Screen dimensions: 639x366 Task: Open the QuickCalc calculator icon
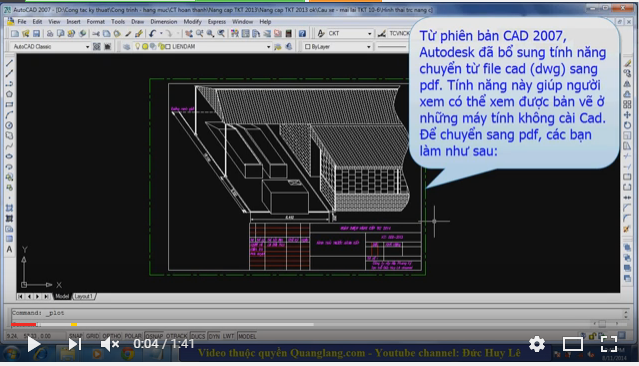(289, 33)
